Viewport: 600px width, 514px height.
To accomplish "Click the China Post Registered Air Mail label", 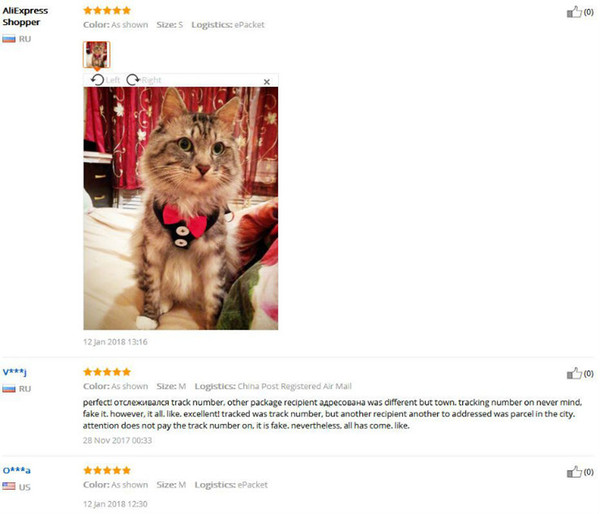I will coord(294,386).
